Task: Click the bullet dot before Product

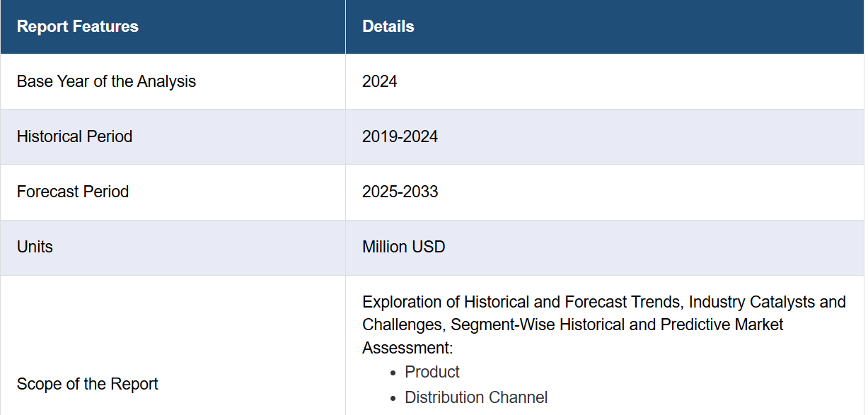Action: tap(394, 373)
